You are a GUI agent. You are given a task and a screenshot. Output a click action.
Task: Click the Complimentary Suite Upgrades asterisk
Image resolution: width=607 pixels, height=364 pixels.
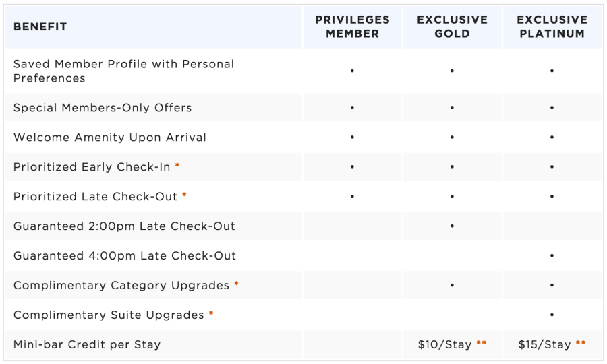click(x=211, y=313)
